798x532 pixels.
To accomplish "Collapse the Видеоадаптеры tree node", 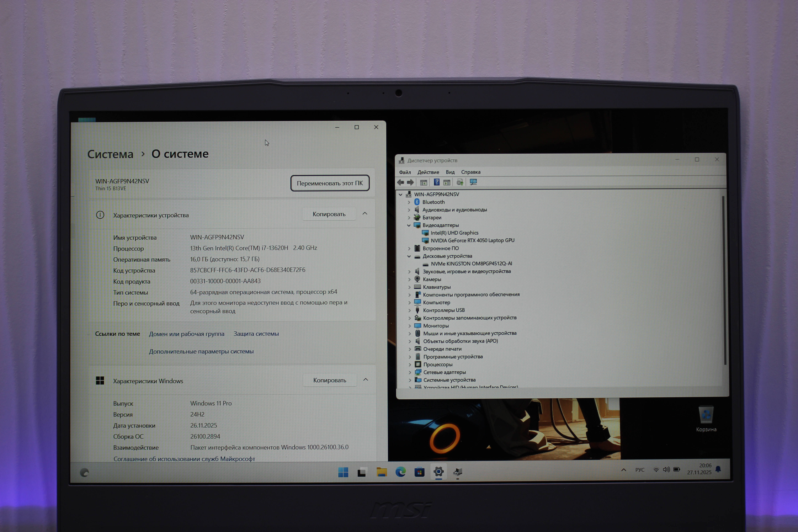I will pos(409,225).
